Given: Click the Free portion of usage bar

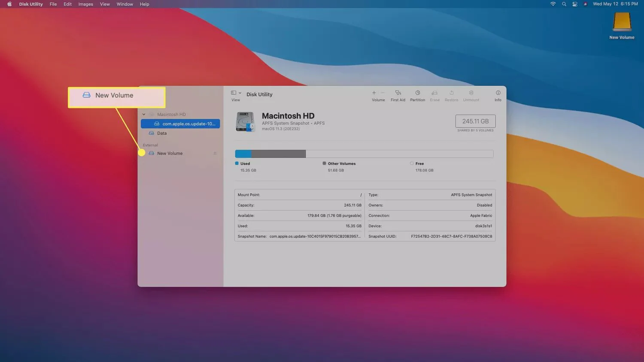Looking at the screenshot, I should pos(399,154).
